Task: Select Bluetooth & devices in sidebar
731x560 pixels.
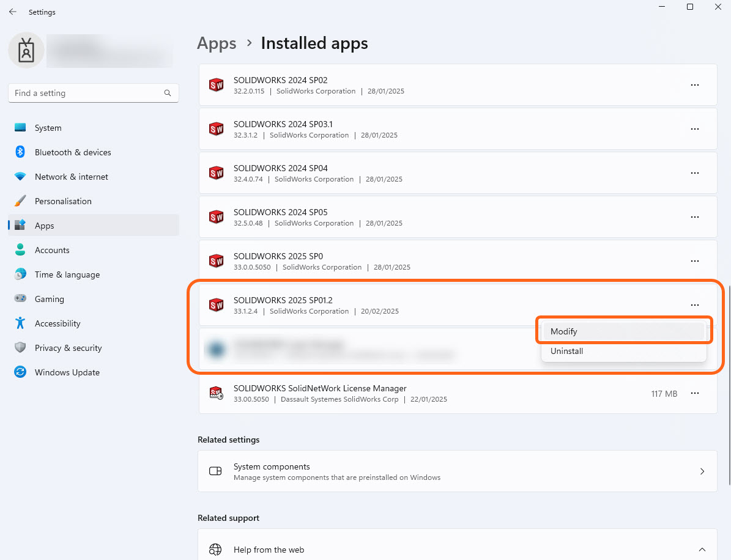Action: click(72, 152)
